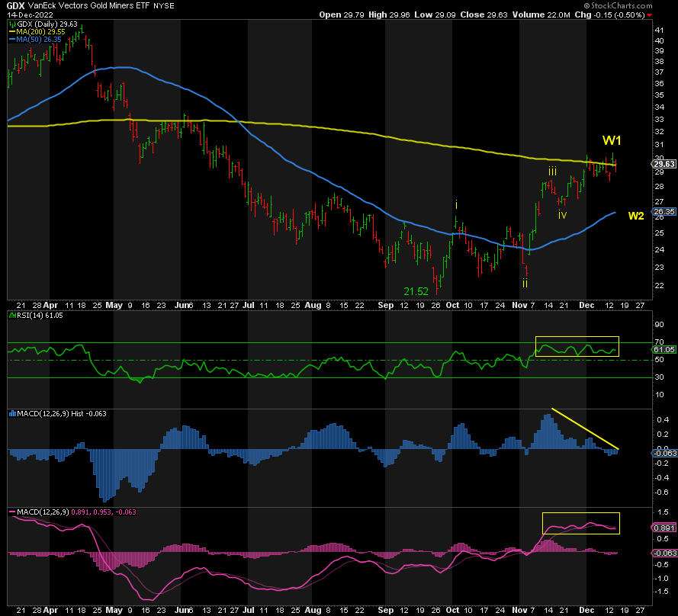Screen dimensions: 678x616
Task: Click the NYSE exchange label
Action: point(164,6)
